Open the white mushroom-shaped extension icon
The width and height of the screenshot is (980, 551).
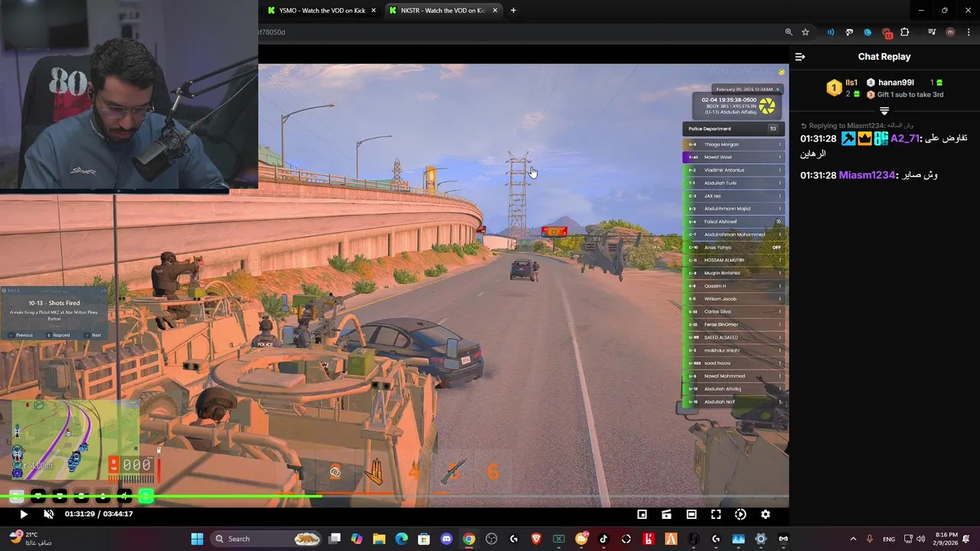[849, 32]
